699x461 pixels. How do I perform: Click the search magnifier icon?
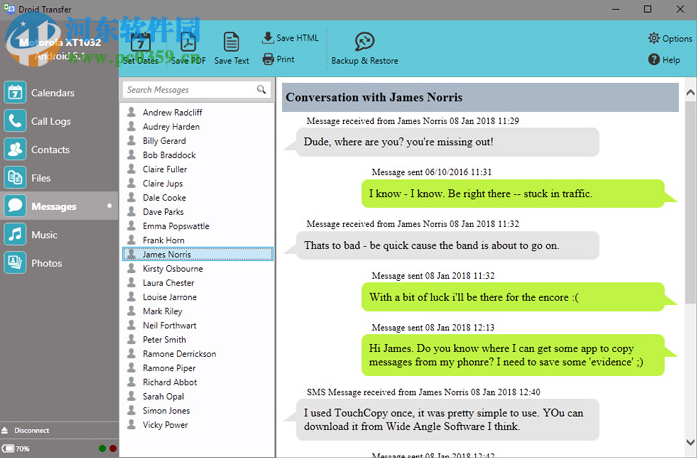(261, 90)
